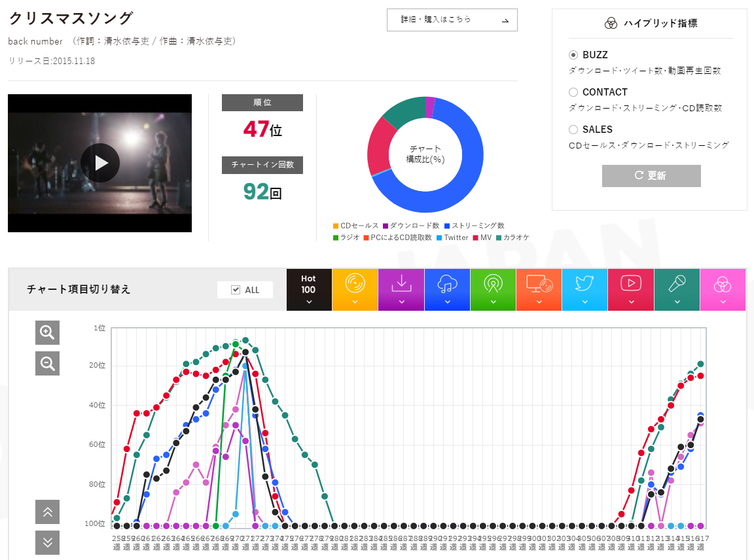
Task: Click the double chevron down button
Action: coord(47,543)
